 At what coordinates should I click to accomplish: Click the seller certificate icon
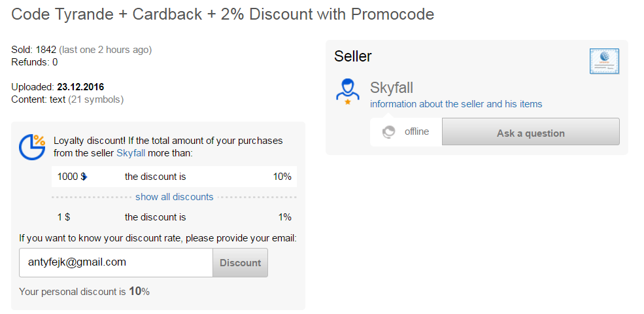(x=604, y=61)
